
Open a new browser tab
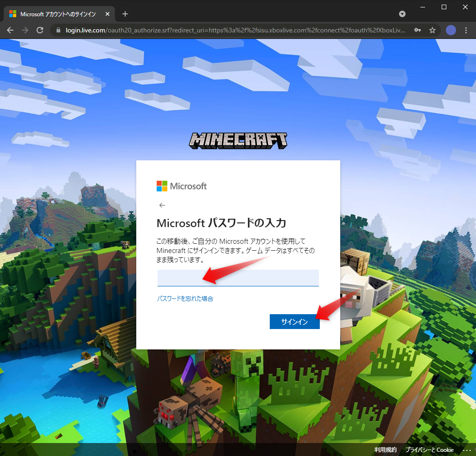(125, 14)
